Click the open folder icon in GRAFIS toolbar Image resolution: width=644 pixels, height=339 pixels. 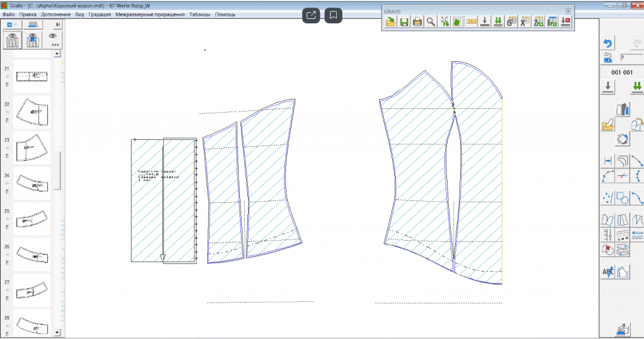point(390,22)
